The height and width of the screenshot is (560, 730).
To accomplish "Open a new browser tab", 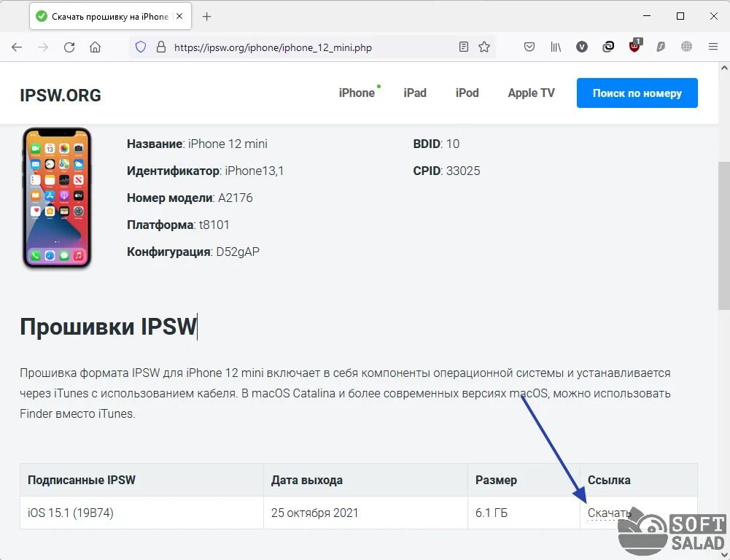I will (206, 17).
